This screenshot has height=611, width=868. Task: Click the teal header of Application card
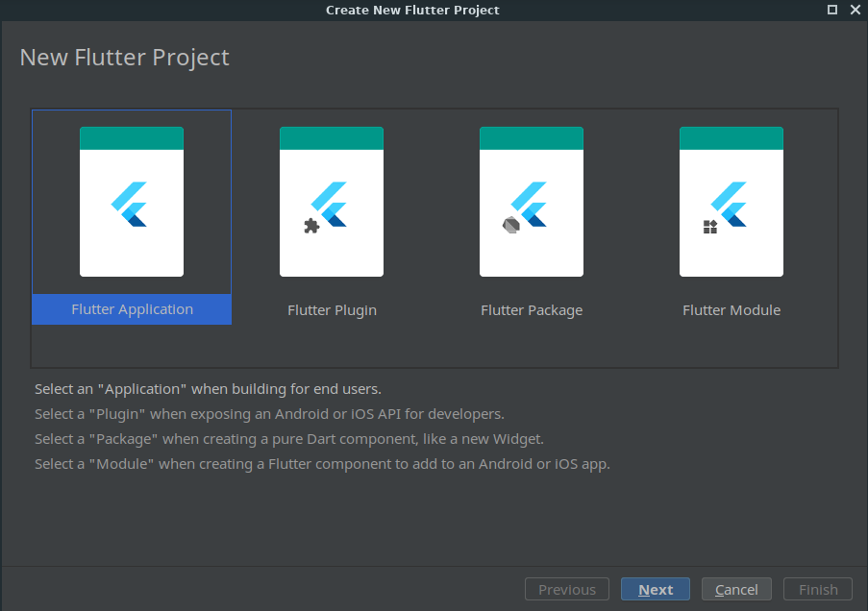coord(132,138)
